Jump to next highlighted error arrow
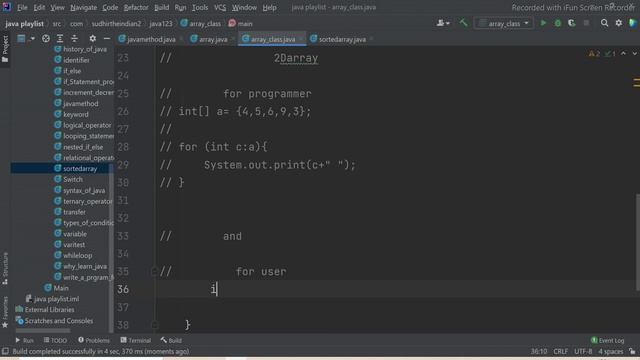 tap(634, 53)
